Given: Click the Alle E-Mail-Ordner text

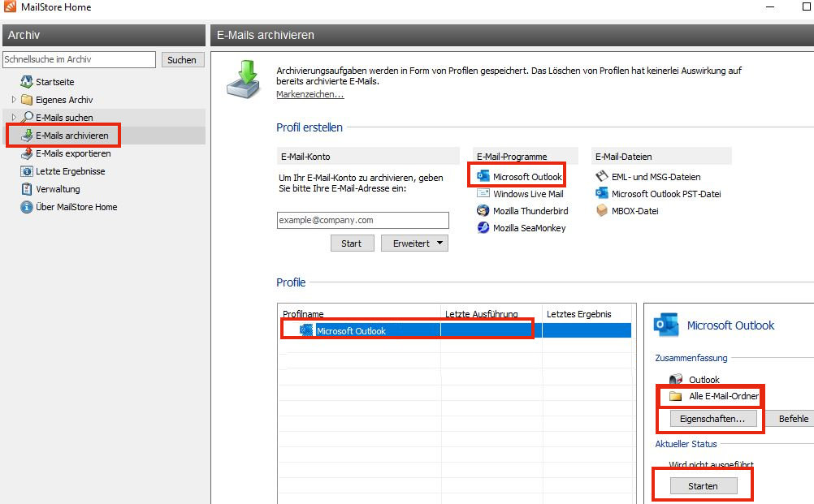Looking at the screenshot, I should [x=724, y=396].
